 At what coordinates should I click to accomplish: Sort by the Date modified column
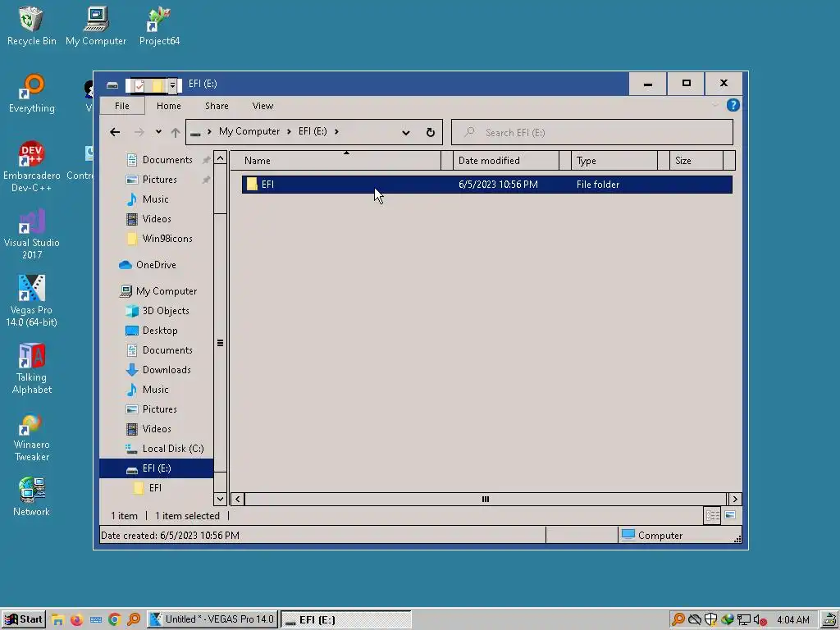pyautogui.click(x=506, y=161)
